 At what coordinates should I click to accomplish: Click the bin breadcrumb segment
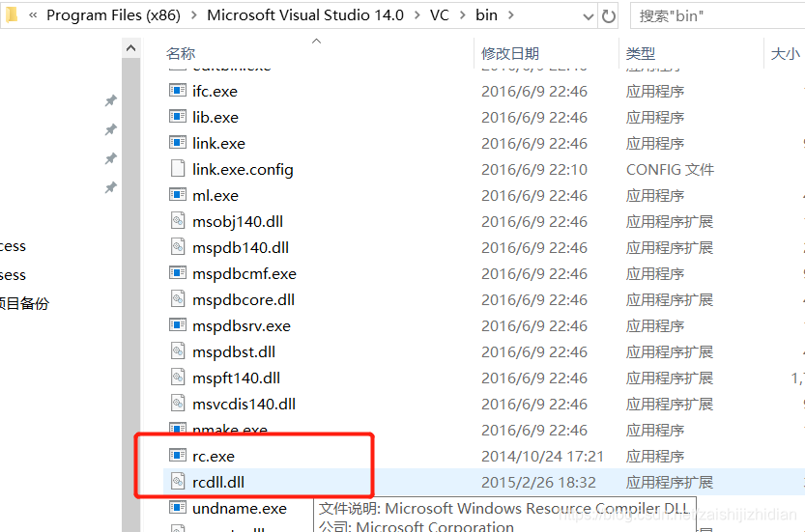point(486,15)
